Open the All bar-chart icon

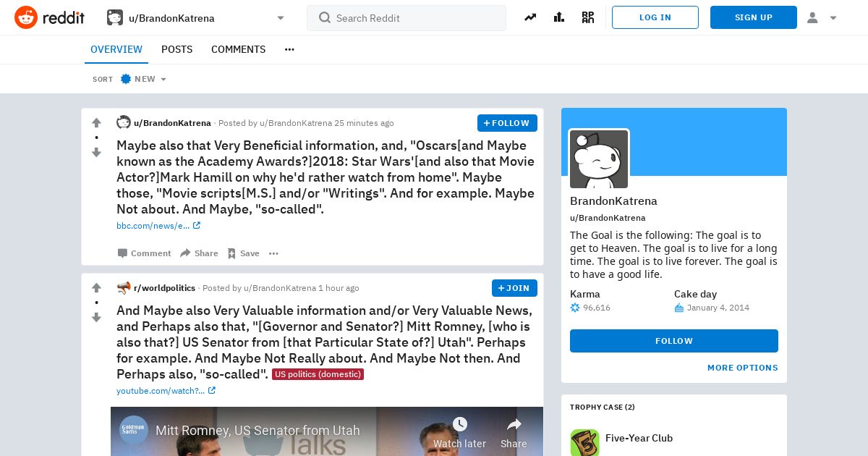click(x=559, y=17)
